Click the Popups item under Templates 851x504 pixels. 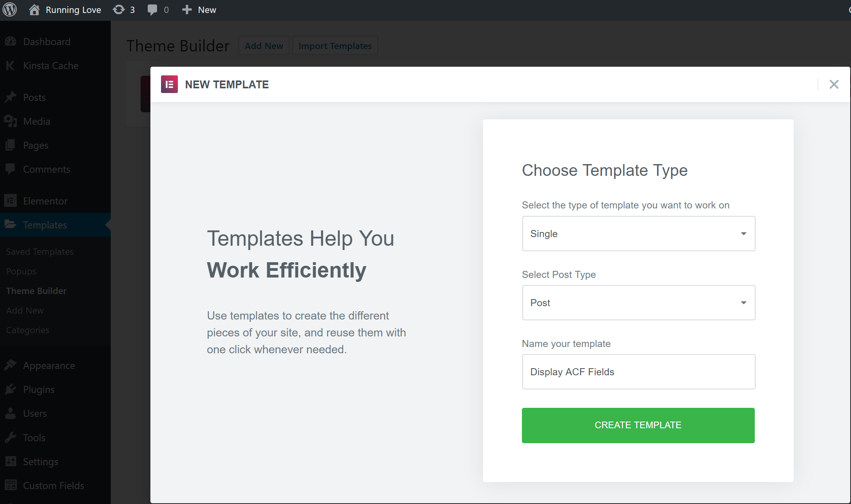tap(21, 271)
